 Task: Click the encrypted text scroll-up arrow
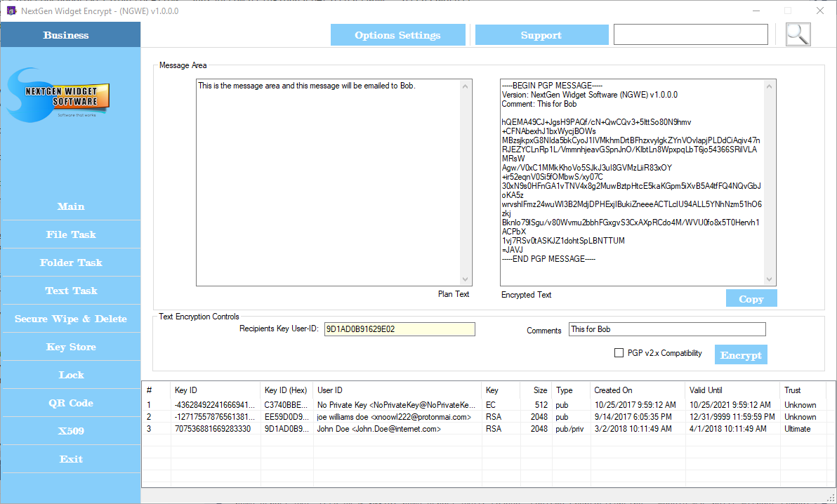click(769, 86)
